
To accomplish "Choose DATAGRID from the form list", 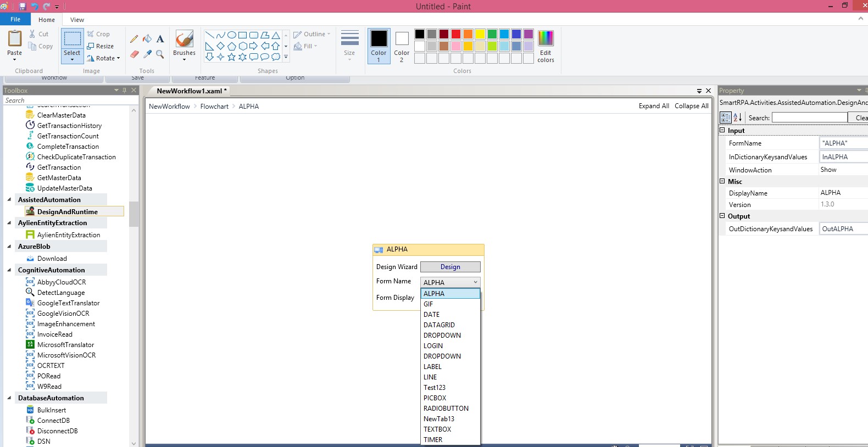I will (x=439, y=325).
